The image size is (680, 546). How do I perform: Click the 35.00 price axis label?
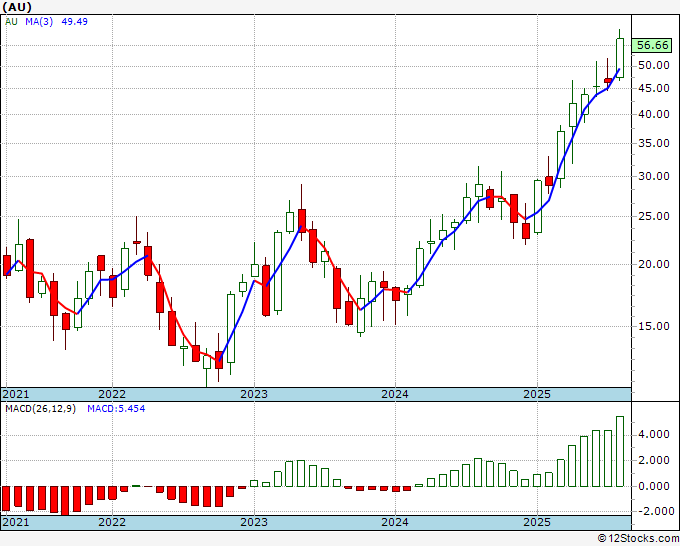tap(654, 143)
